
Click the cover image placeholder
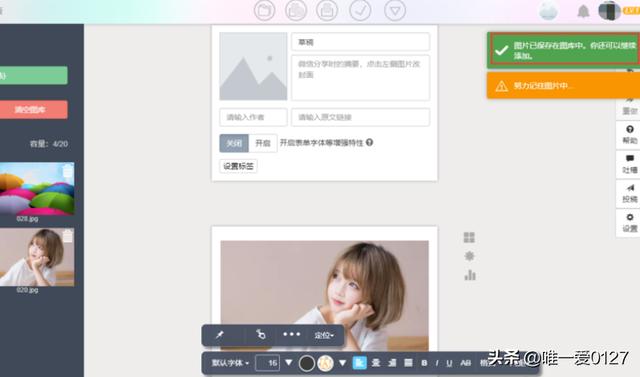tap(253, 66)
